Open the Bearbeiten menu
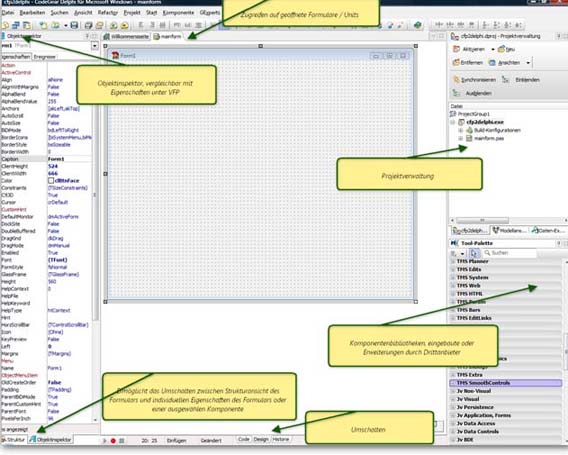 32,13
